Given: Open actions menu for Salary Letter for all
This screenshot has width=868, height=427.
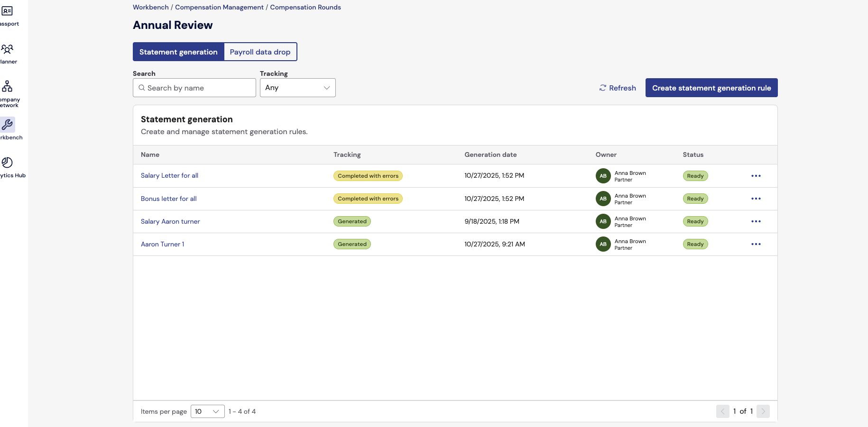Looking at the screenshot, I should click(x=756, y=176).
